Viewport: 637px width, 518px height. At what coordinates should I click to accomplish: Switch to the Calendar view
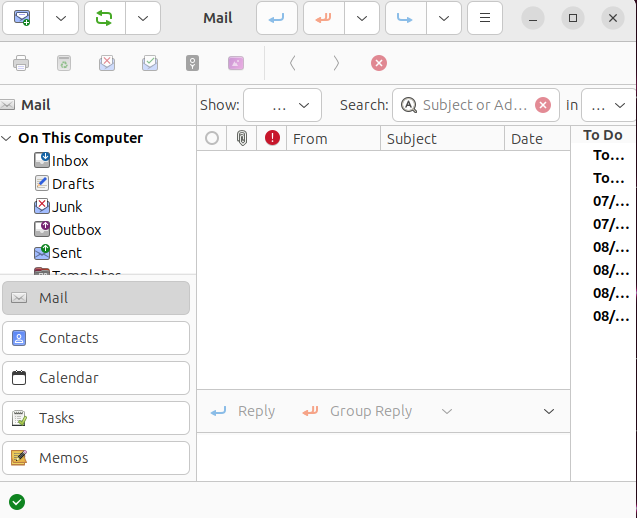[x=96, y=378]
